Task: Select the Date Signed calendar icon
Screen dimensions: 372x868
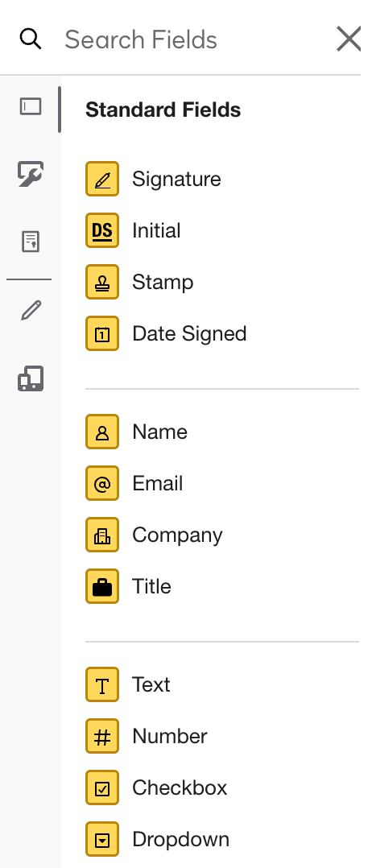Action: tap(102, 333)
